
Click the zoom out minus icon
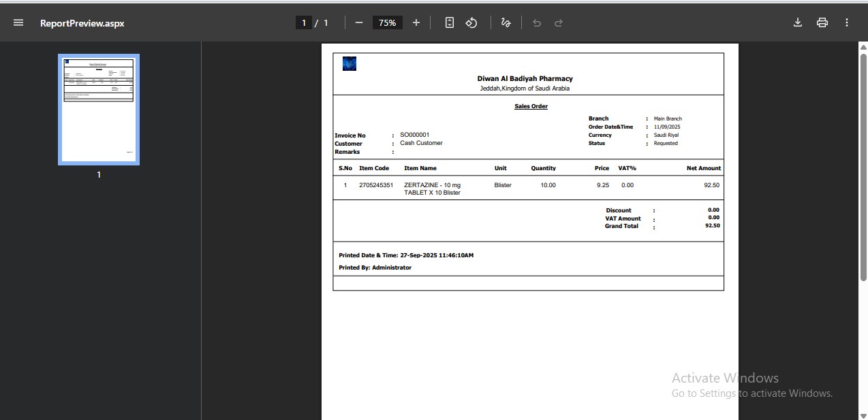(x=359, y=22)
